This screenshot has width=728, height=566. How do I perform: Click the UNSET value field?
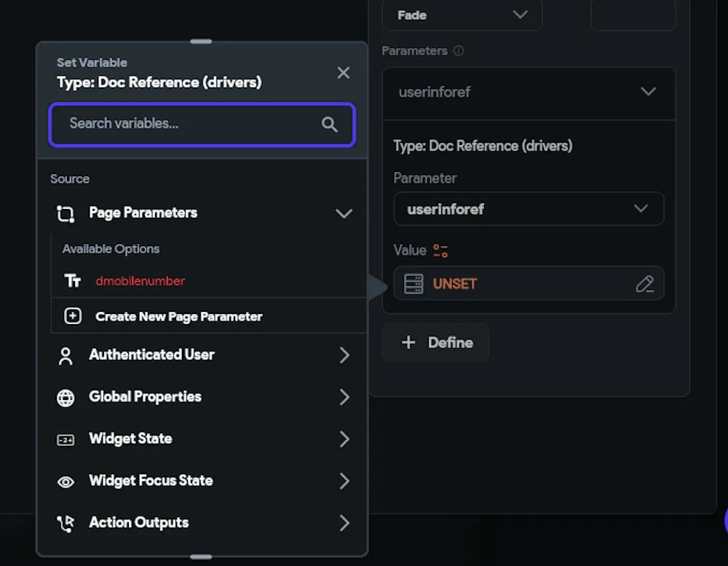coord(529,283)
